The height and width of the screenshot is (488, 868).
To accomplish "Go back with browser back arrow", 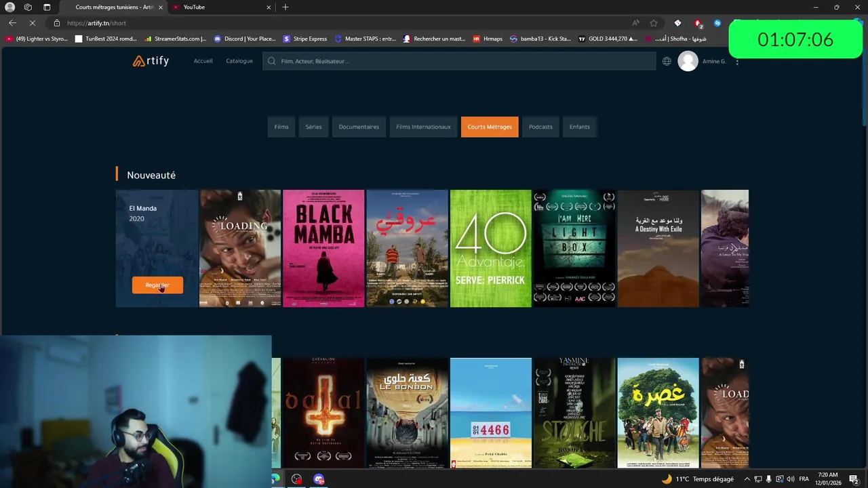I will click(12, 23).
